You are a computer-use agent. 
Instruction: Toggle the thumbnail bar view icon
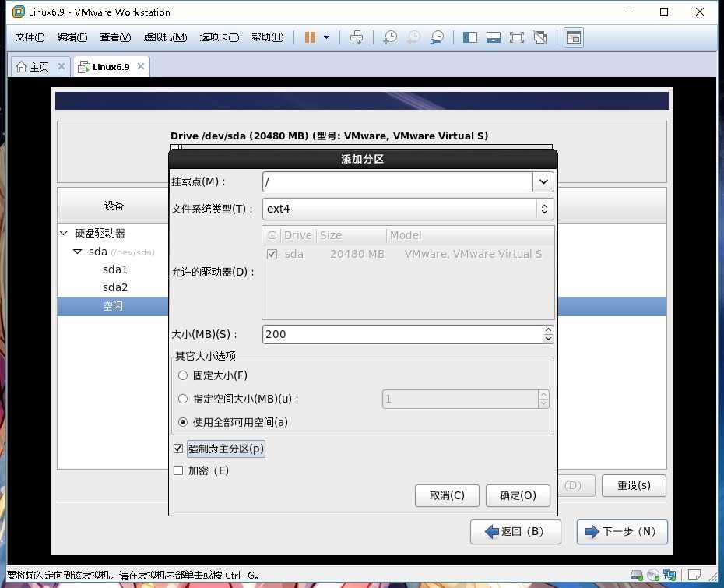tap(494, 37)
